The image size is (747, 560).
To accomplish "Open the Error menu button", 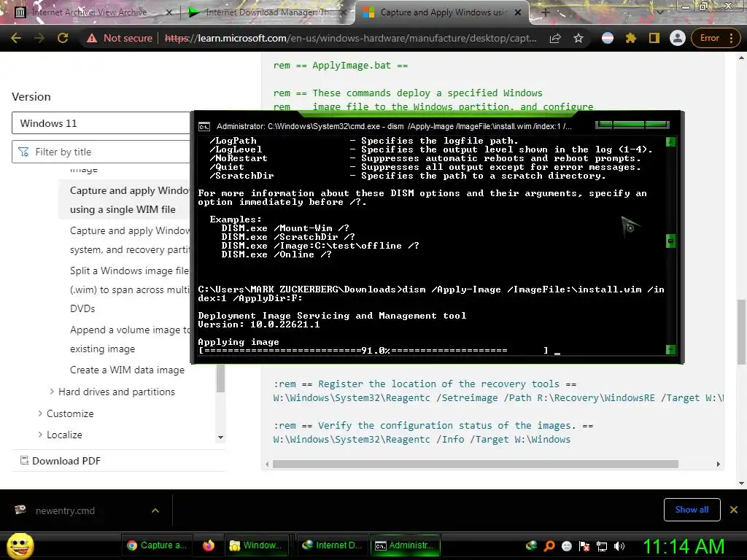I will 715,38.
